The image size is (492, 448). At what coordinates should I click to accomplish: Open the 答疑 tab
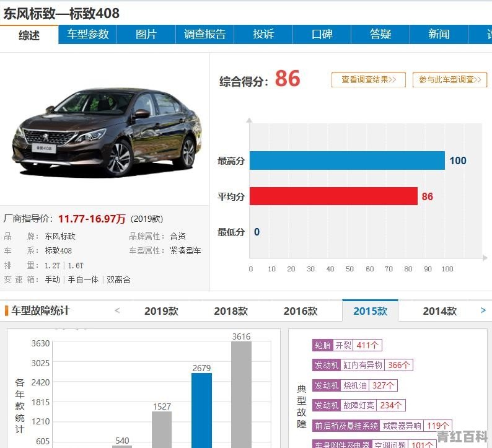click(380, 34)
